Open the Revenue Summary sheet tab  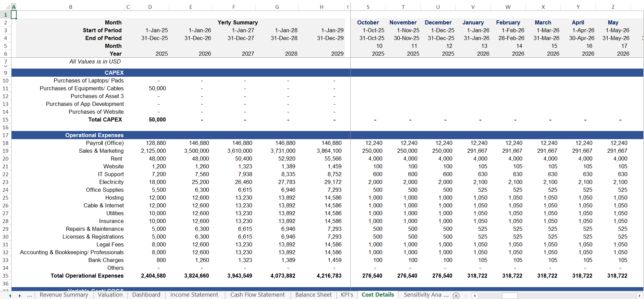coord(64,295)
